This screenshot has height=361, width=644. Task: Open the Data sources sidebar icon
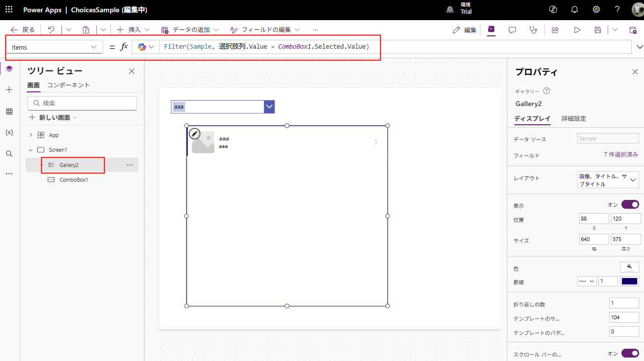pos(9,111)
